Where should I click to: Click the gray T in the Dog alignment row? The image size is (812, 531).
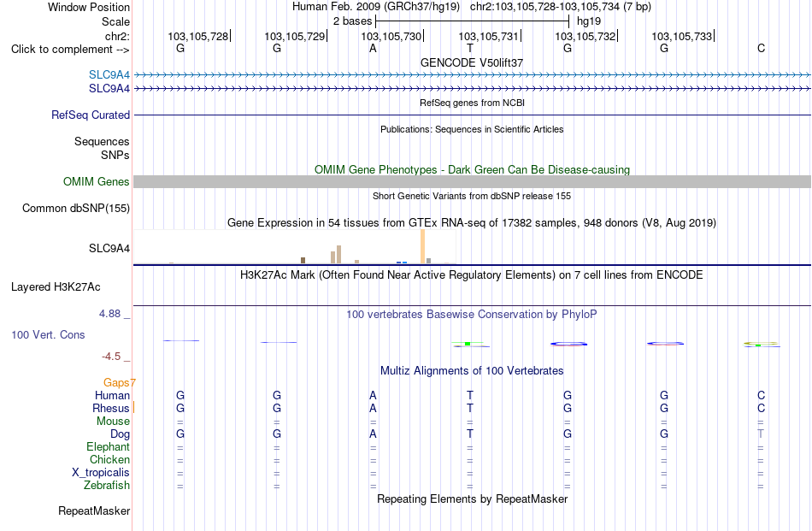(761, 434)
